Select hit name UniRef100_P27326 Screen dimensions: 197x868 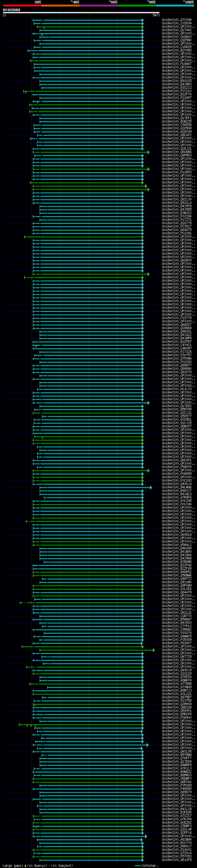tap(177, 352)
